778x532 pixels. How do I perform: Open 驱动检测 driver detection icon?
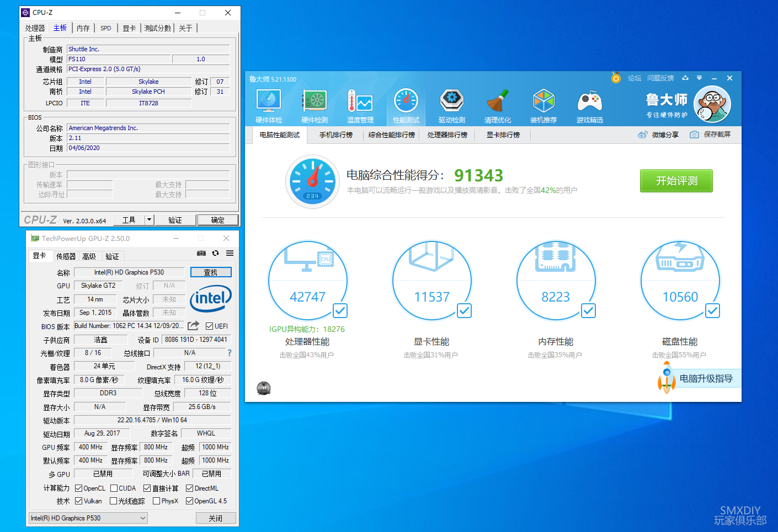click(452, 106)
